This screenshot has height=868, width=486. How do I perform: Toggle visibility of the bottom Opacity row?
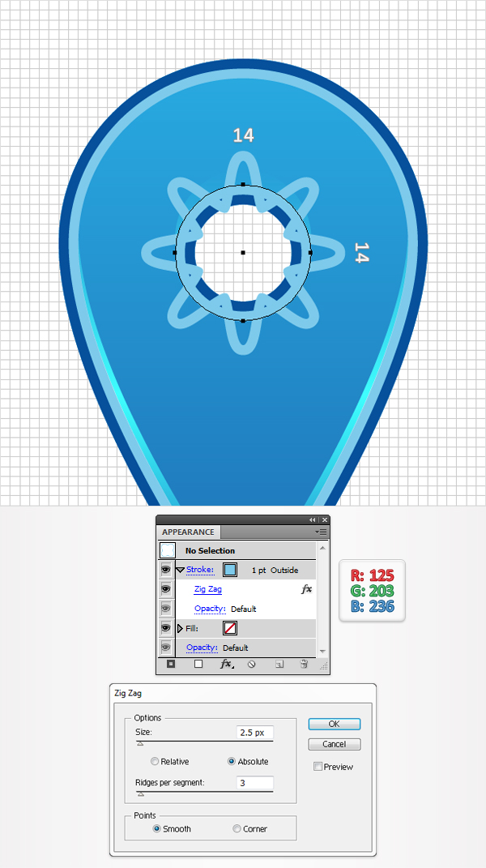165,648
